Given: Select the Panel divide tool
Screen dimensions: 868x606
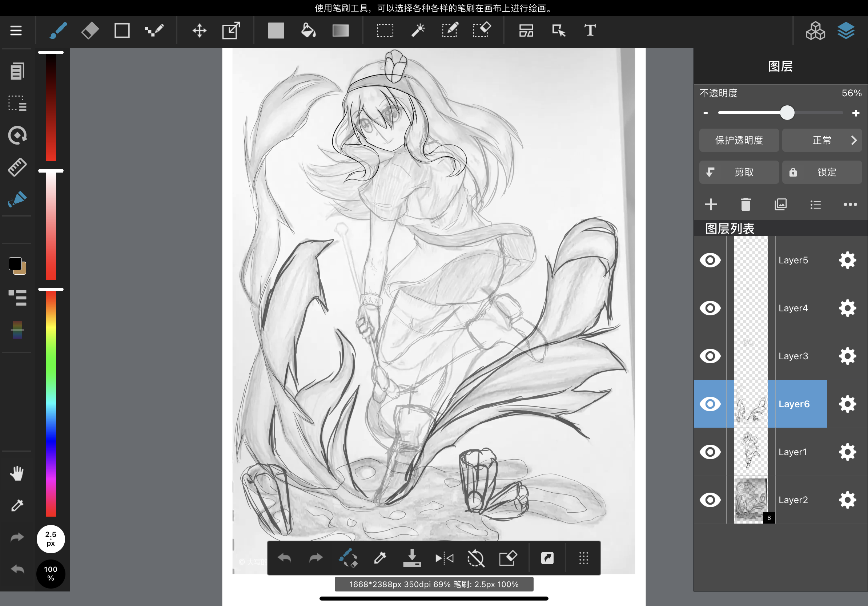Looking at the screenshot, I should [x=526, y=31].
